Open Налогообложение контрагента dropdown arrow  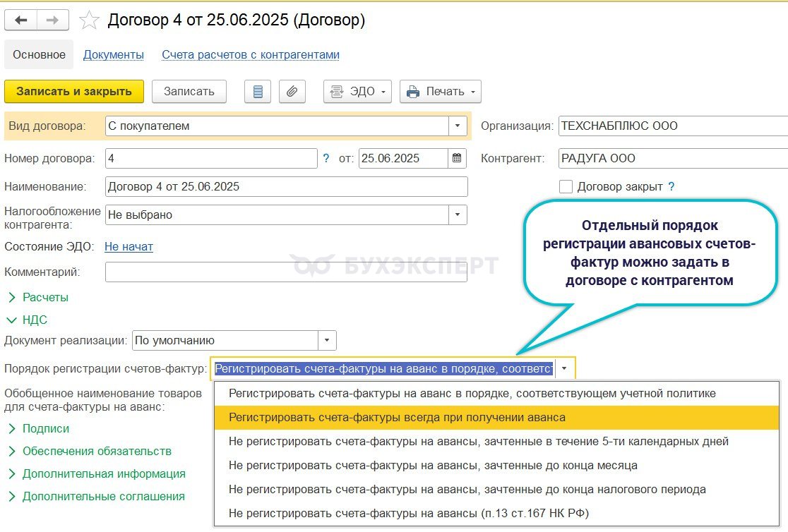click(458, 214)
